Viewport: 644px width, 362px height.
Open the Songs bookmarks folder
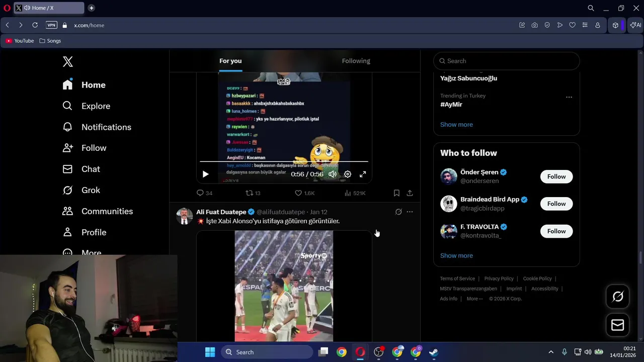[50, 41]
